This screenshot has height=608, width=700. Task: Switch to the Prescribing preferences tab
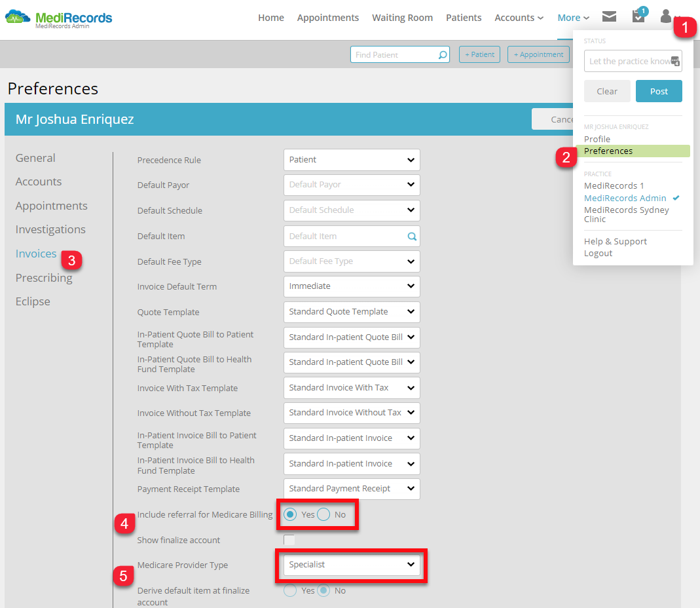tap(44, 278)
